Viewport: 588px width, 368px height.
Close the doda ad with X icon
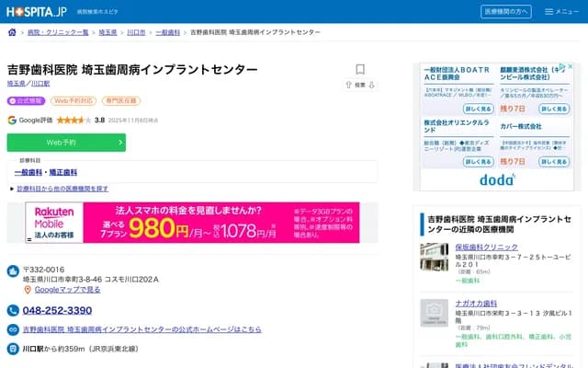(570, 66)
